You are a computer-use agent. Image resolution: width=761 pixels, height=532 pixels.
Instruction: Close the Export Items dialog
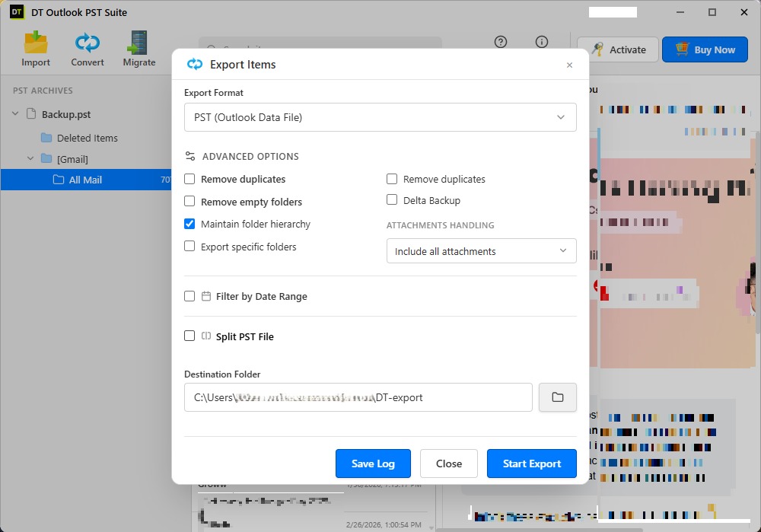(569, 65)
